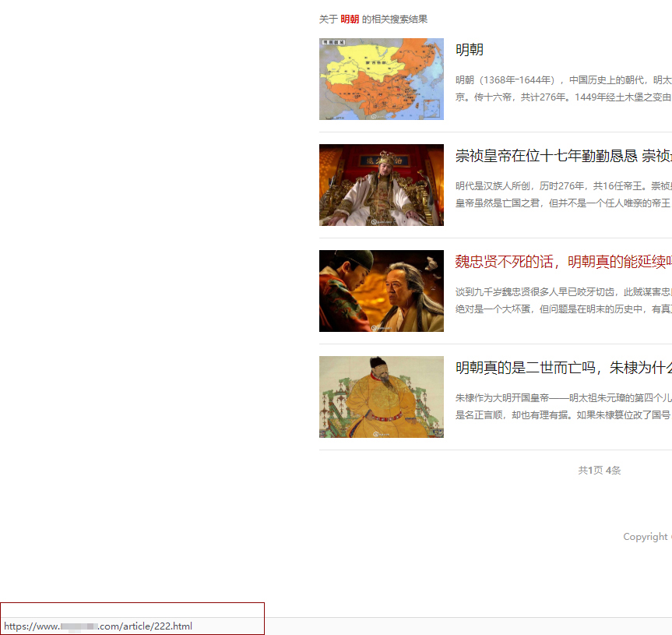Click the 谈到九千岁魏忠贤 summary text
The height and width of the screenshot is (635, 672).
(564, 300)
